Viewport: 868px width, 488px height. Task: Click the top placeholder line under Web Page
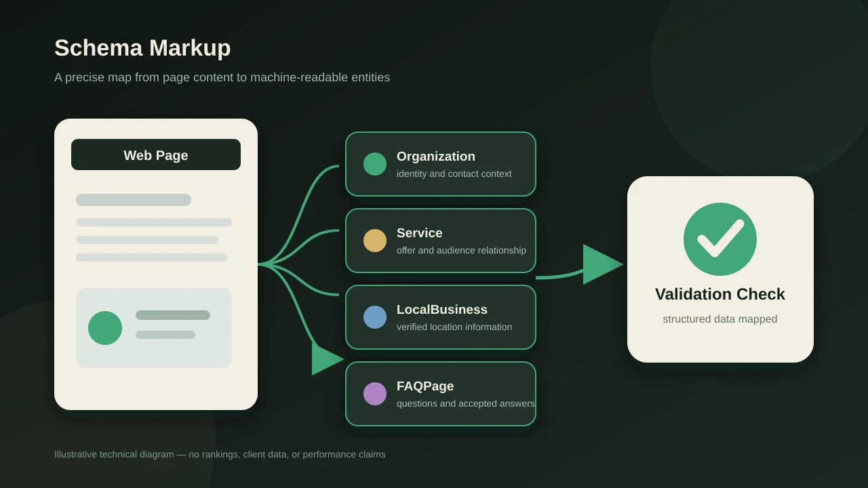coord(134,200)
